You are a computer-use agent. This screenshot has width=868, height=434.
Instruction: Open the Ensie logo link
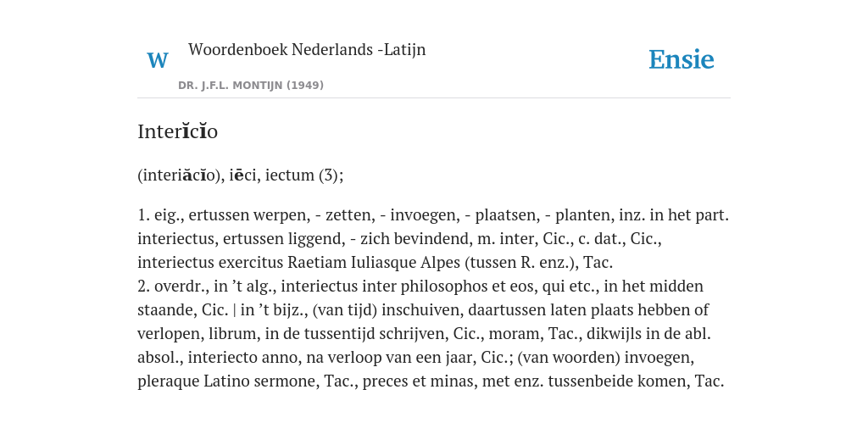pos(682,60)
